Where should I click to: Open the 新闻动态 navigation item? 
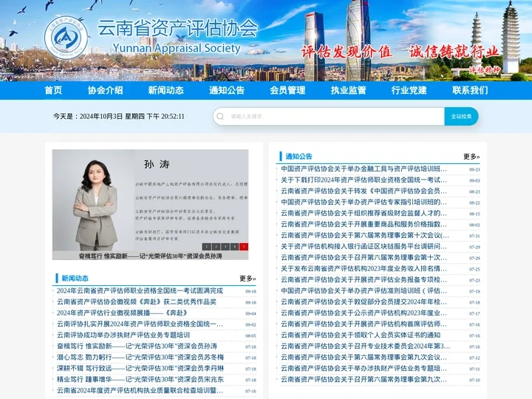(x=166, y=90)
